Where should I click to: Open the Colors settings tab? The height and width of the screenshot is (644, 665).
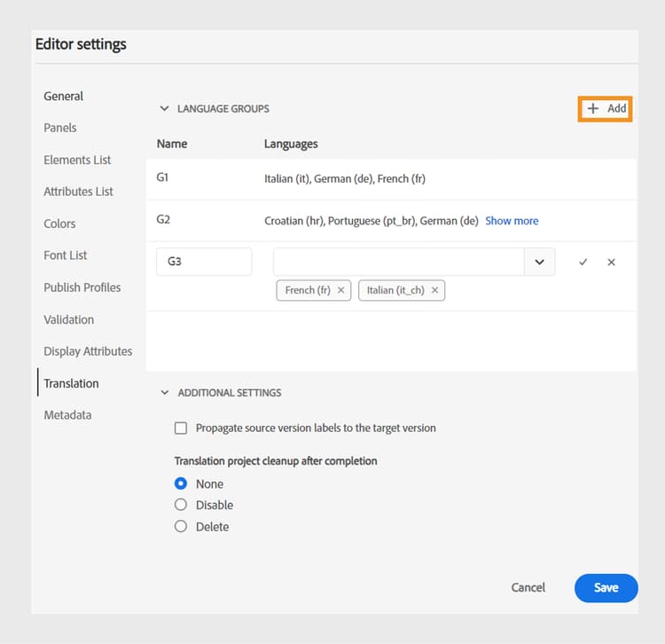(x=59, y=224)
